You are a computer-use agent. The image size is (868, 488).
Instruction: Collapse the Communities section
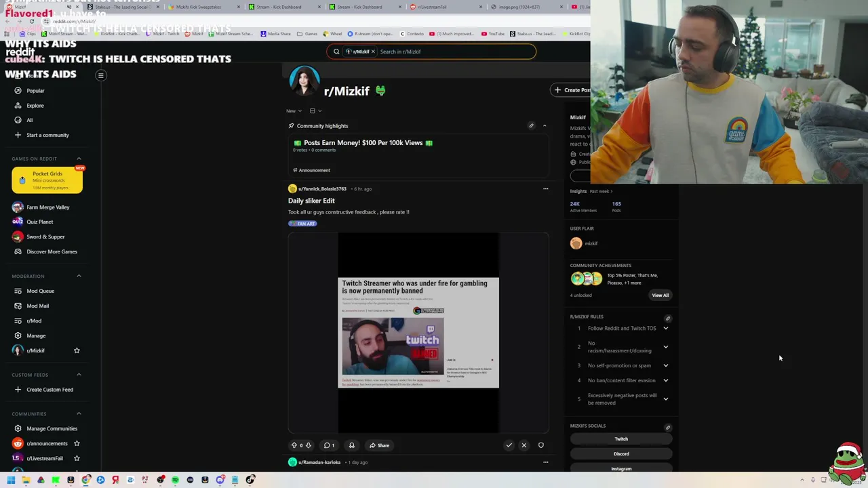point(79,413)
